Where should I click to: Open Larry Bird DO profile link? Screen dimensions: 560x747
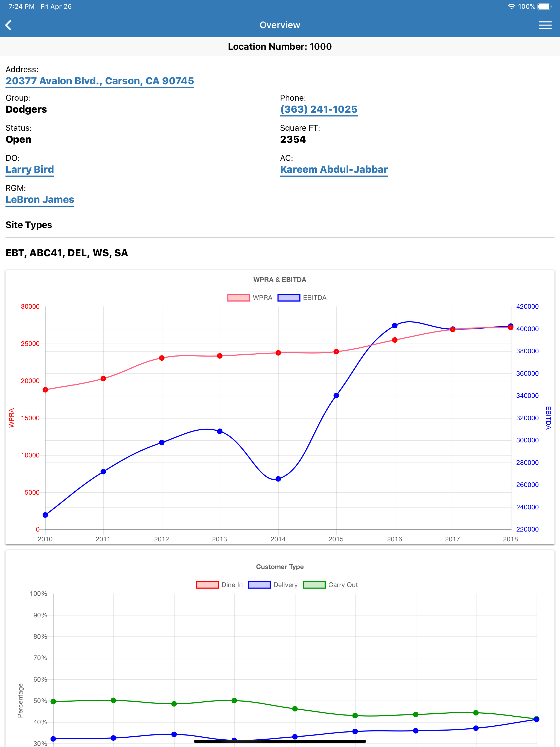pos(30,170)
